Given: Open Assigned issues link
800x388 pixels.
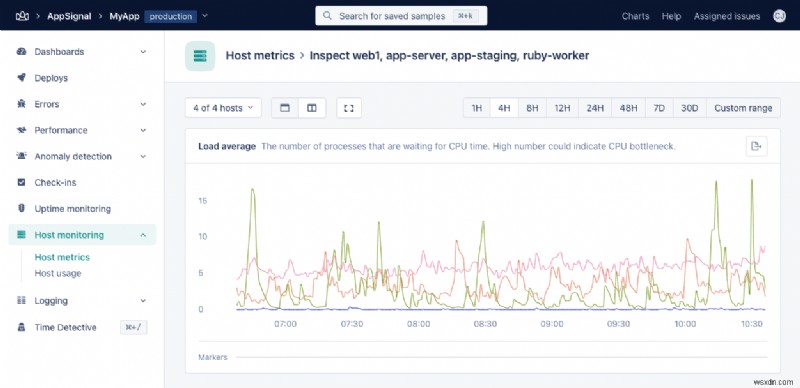Looking at the screenshot, I should coord(727,16).
